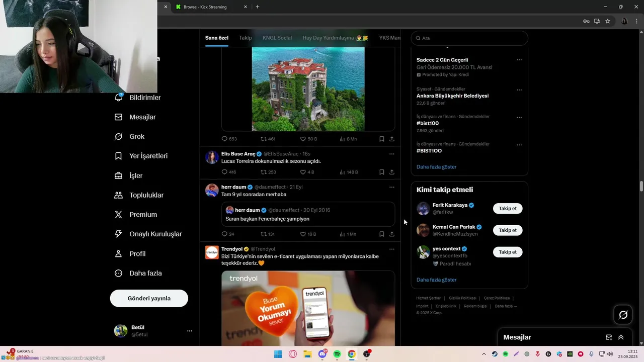Open Chrome profile avatar
The height and width of the screenshot is (362, 644).
[624, 21]
